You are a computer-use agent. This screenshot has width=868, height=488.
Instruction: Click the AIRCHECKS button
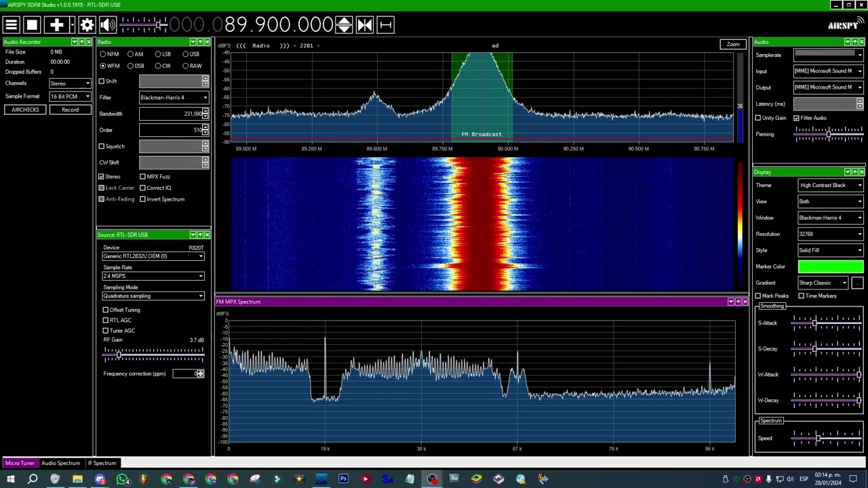tap(25, 110)
